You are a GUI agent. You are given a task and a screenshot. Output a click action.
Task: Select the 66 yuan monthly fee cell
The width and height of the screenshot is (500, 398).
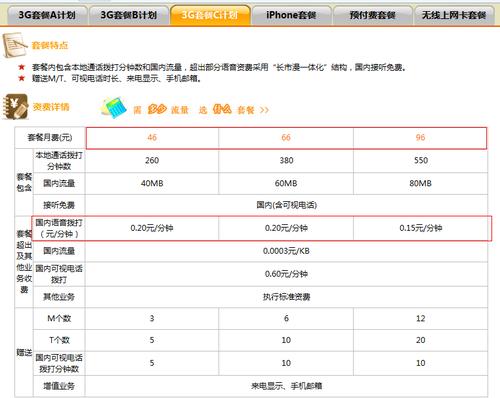(286, 138)
